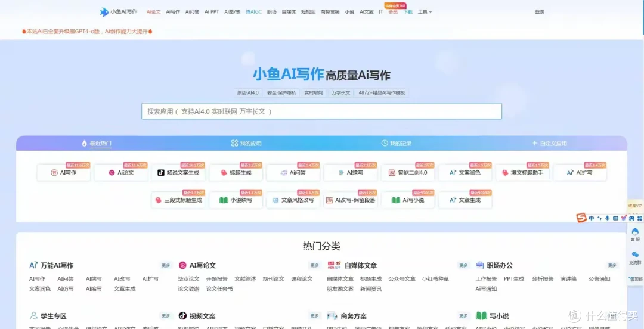Open the AI扩写 hot app card

tap(580, 173)
